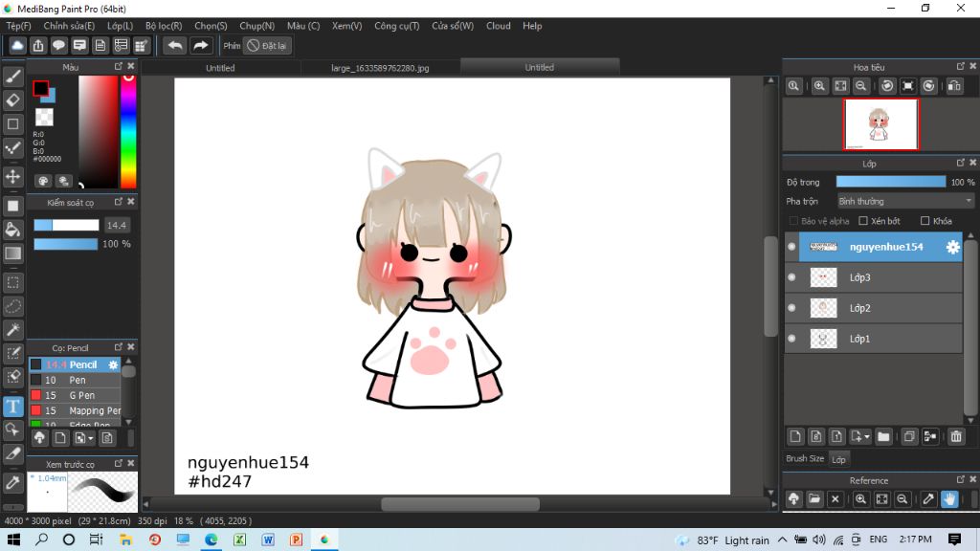Pop out the Lớp layer panel
The height and width of the screenshot is (551, 980).
[x=961, y=163]
